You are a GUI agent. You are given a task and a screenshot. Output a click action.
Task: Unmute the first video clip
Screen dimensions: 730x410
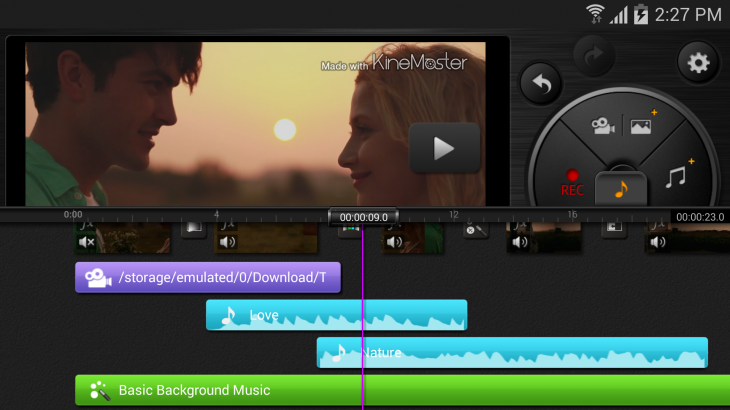[87, 241]
